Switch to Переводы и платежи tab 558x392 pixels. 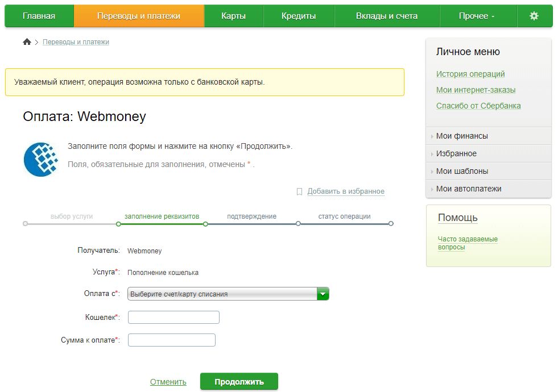point(139,16)
